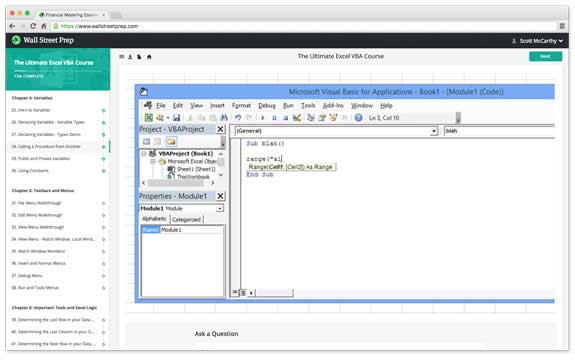
Task: Click the Find binoculars icon
Action: point(224,118)
